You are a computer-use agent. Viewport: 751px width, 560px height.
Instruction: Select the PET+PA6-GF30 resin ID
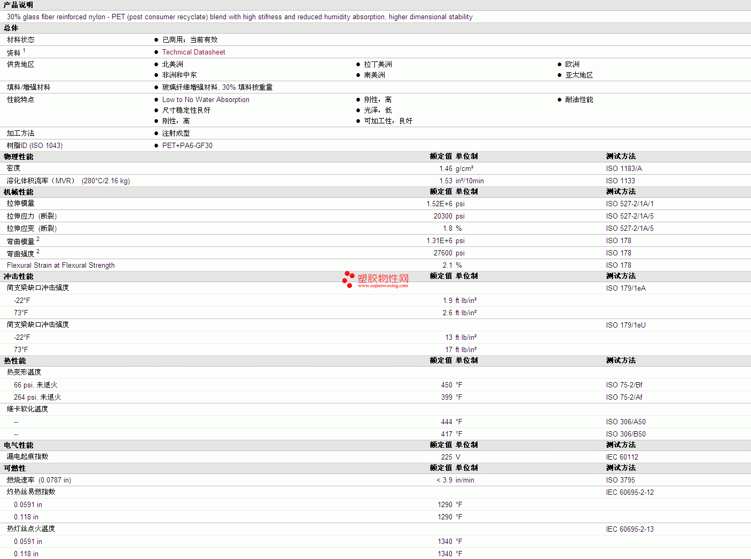click(x=187, y=146)
